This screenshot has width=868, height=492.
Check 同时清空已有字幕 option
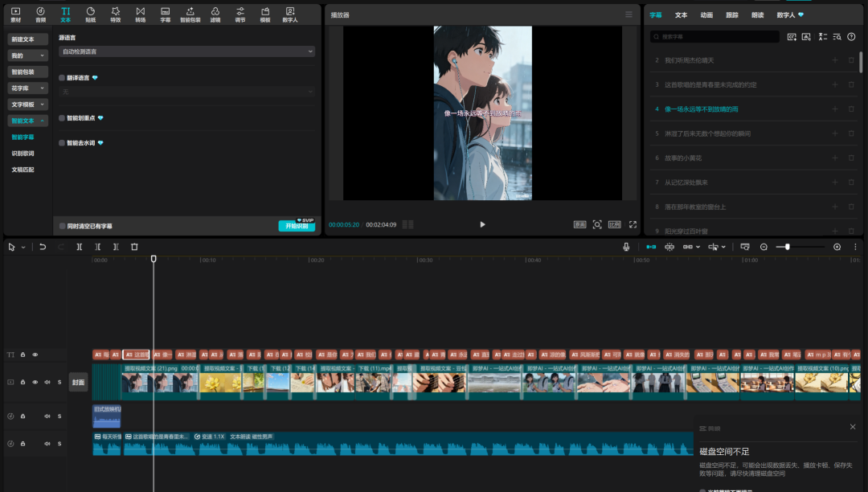pos(62,226)
